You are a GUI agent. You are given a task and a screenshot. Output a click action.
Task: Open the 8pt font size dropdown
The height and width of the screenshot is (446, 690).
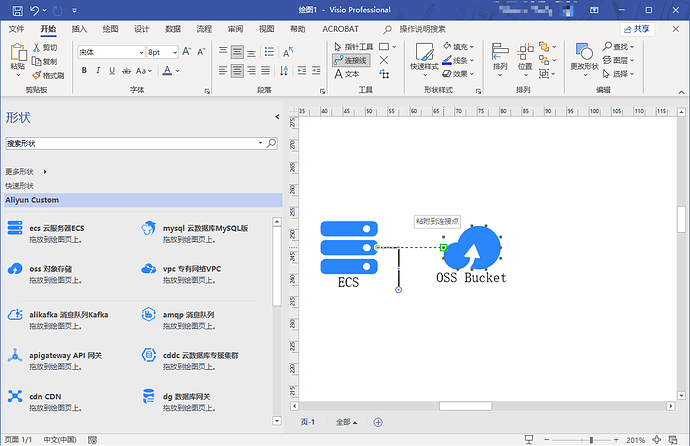[175, 52]
